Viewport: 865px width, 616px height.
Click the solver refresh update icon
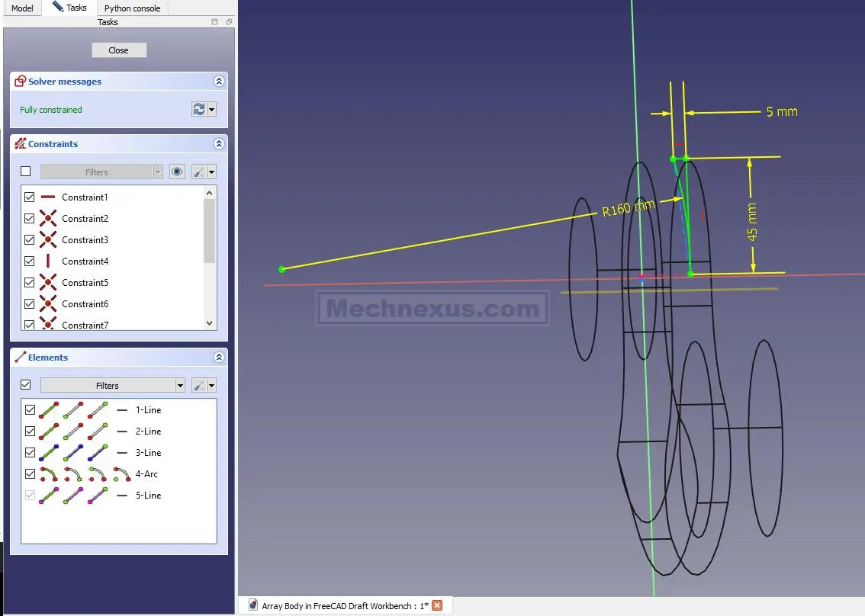(x=199, y=110)
